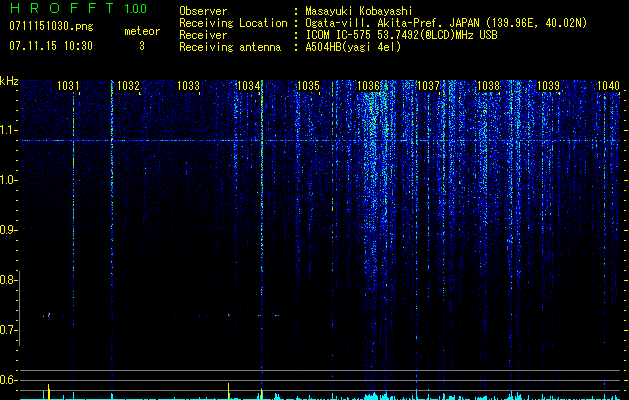The height and width of the screenshot is (400, 629).
Task: Click the 0.6 frequency axis label
Action: 8,380
